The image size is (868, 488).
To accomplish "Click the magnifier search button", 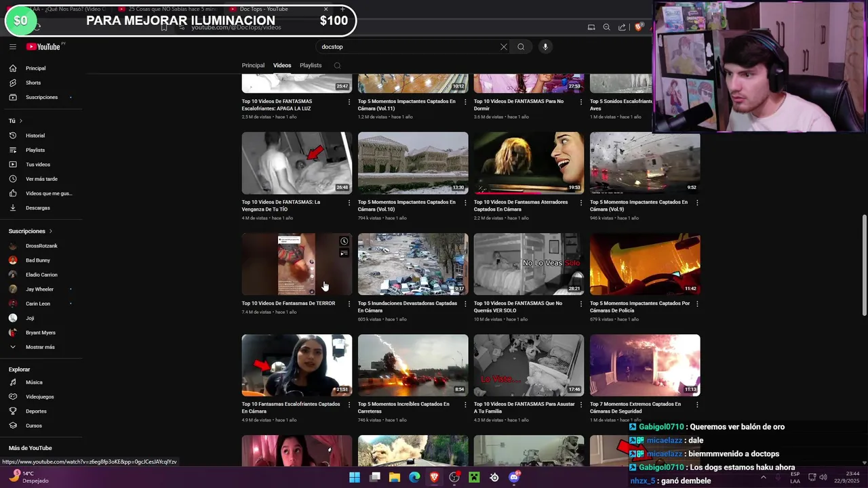I will pyautogui.click(x=521, y=47).
